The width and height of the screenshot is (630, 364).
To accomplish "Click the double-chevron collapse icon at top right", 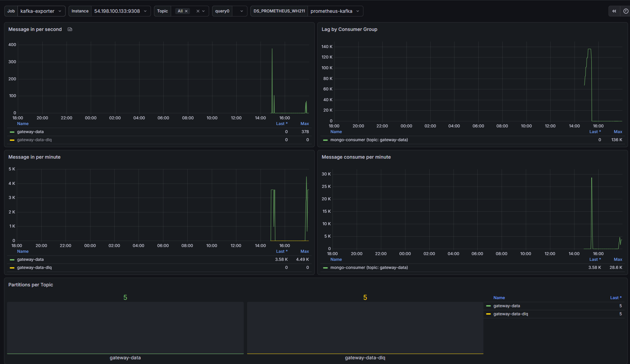I will 614,11.
